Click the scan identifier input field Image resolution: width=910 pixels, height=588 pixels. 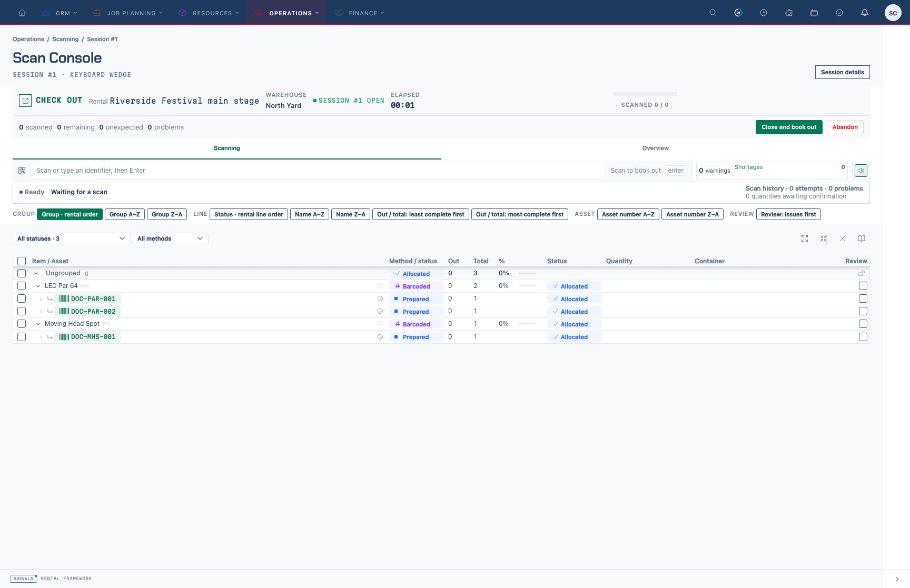pyautogui.click(x=318, y=171)
